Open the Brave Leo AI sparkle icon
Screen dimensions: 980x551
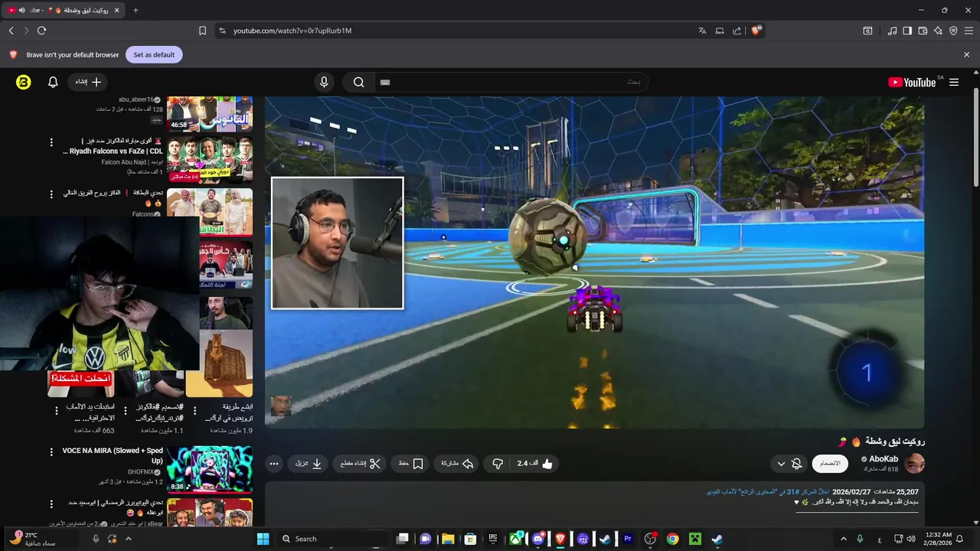938,31
